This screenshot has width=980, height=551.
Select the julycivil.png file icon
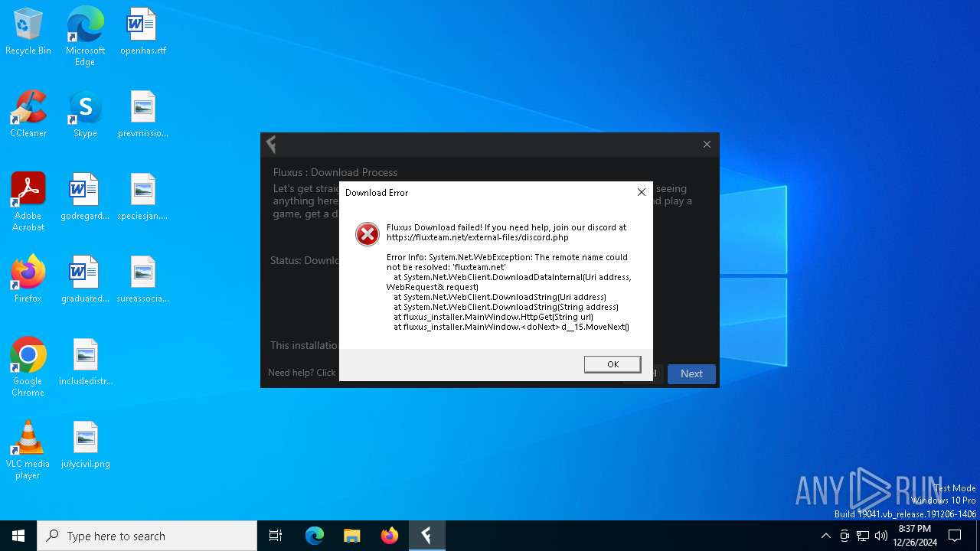85,445
